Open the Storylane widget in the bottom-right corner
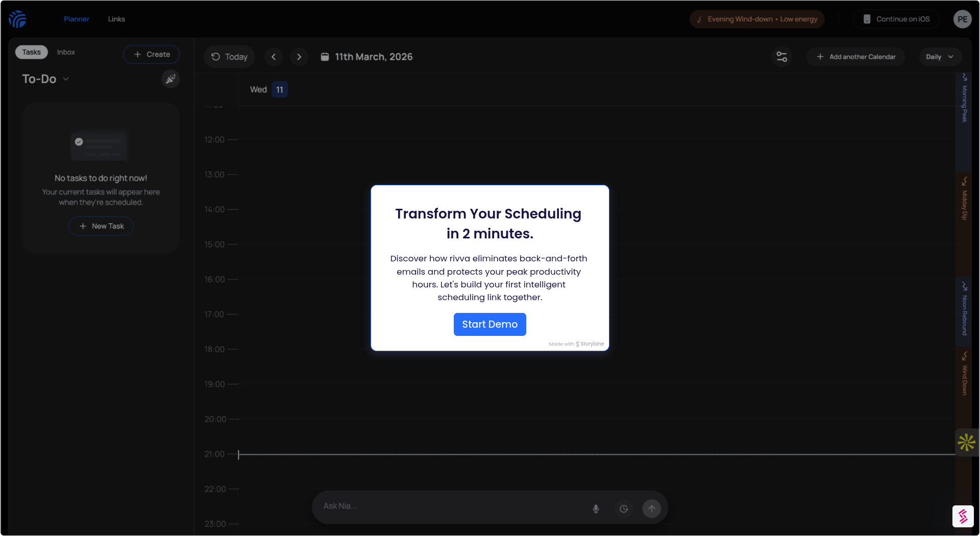This screenshot has height=536, width=980. (963, 516)
